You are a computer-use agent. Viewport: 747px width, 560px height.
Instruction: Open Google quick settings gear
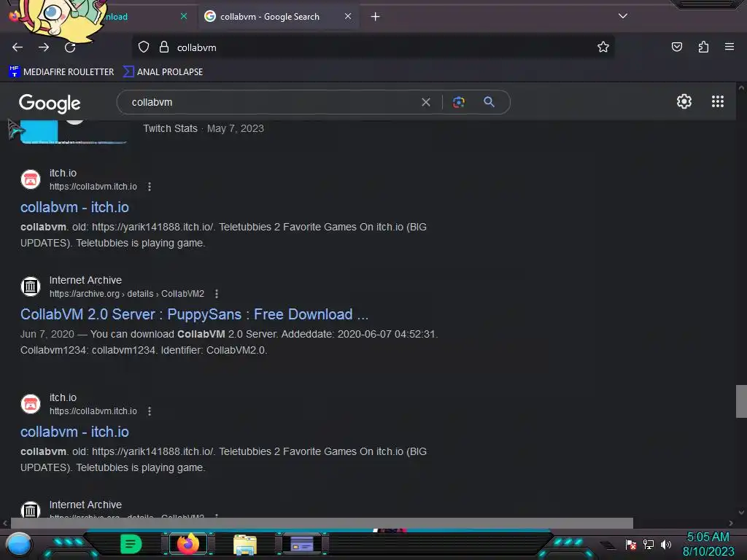[684, 101]
